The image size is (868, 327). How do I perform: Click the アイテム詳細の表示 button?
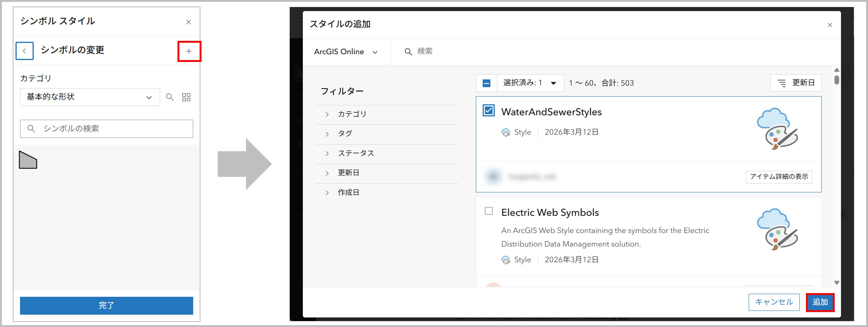778,176
